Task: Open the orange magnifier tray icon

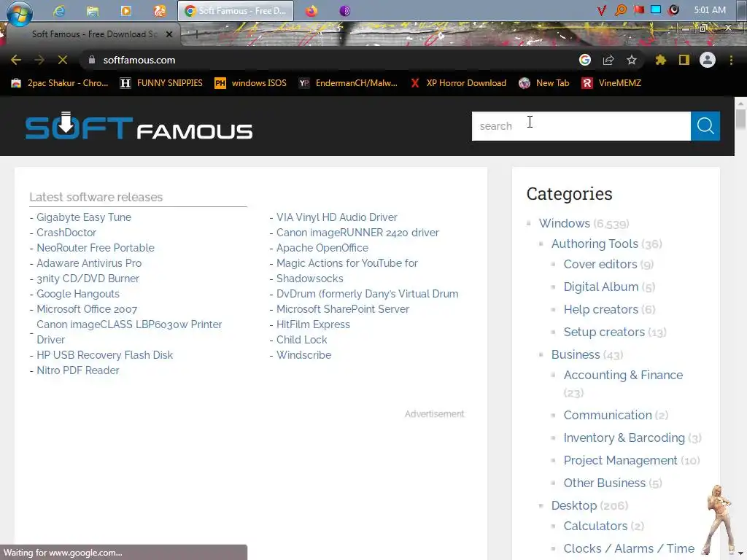Action: coord(620,10)
